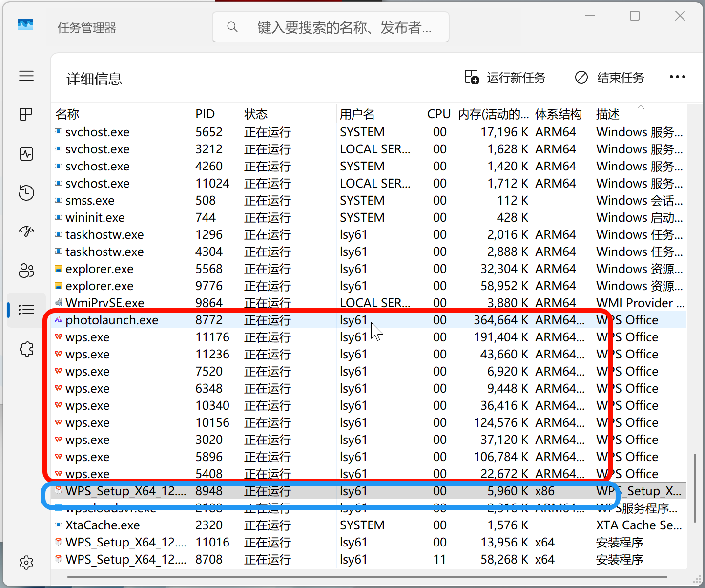Click the explorer.exe icon for PID 5568
Screen dimensions: 705x588
click(59, 269)
